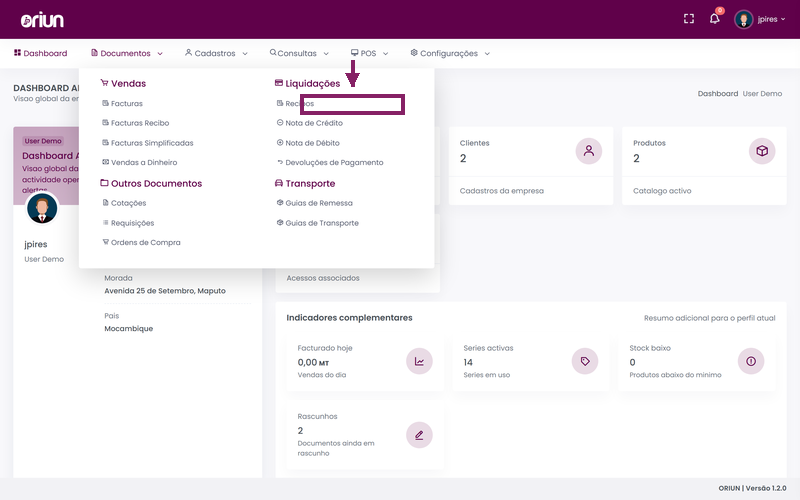This screenshot has height=500, width=800.
Task: Click the Produtos cube icon
Action: pos(762,151)
